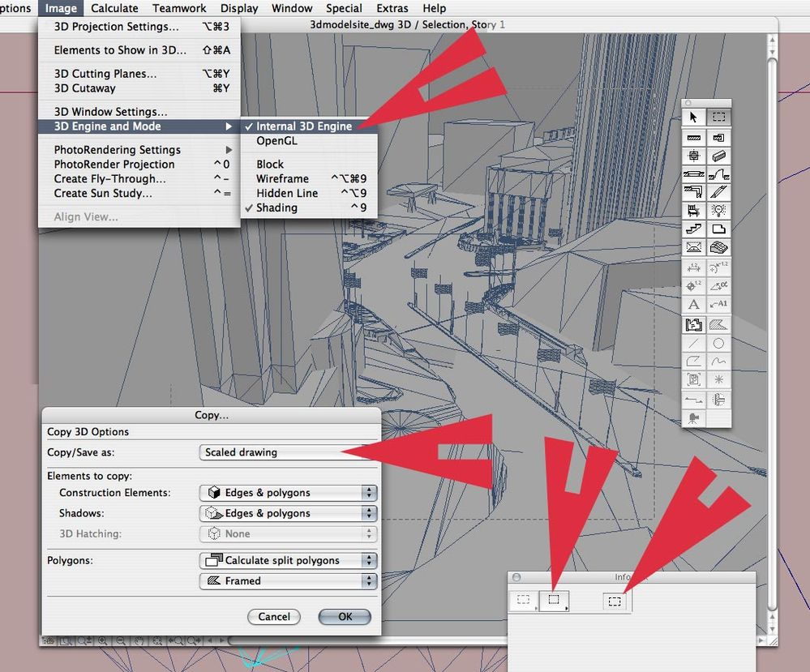Open the Calculate split polygons dropdown
The height and width of the screenshot is (672, 810).
click(288, 560)
